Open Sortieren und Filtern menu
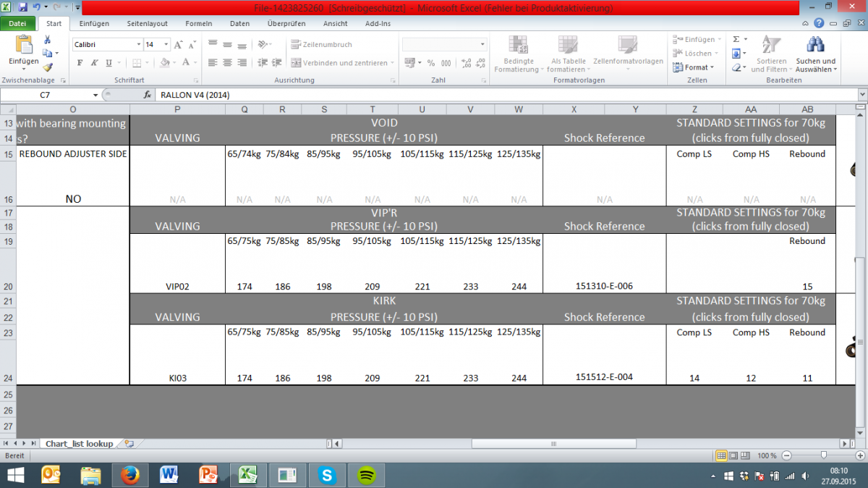Image resolution: width=868 pixels, height=488 pixels. [x=771, y=54]
